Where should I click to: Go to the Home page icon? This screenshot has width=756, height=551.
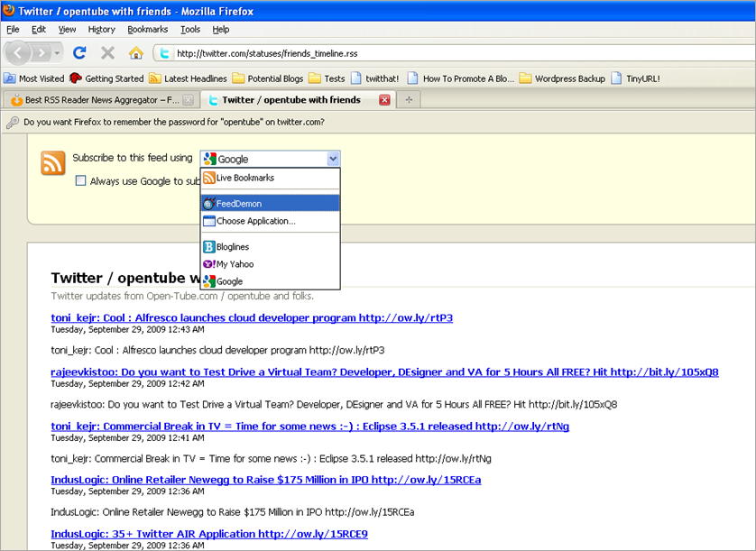(x=135, y=53)
